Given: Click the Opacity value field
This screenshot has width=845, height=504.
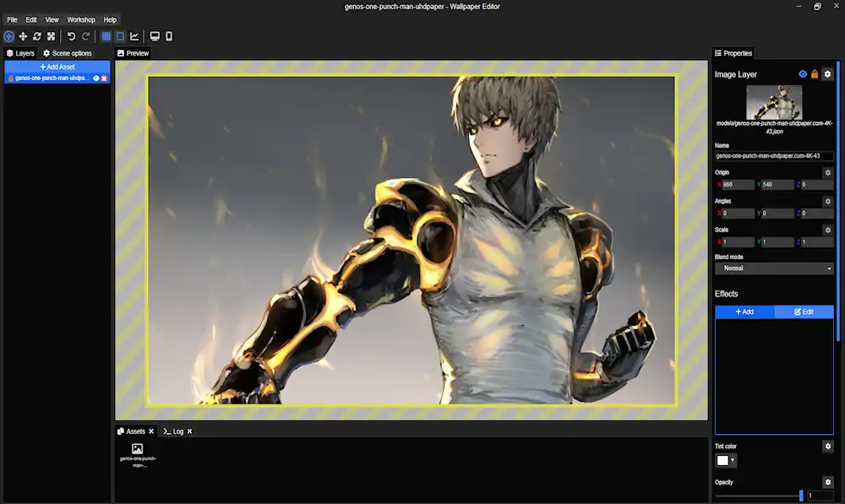Looking at the screenshot, I should tap(820, 496).
